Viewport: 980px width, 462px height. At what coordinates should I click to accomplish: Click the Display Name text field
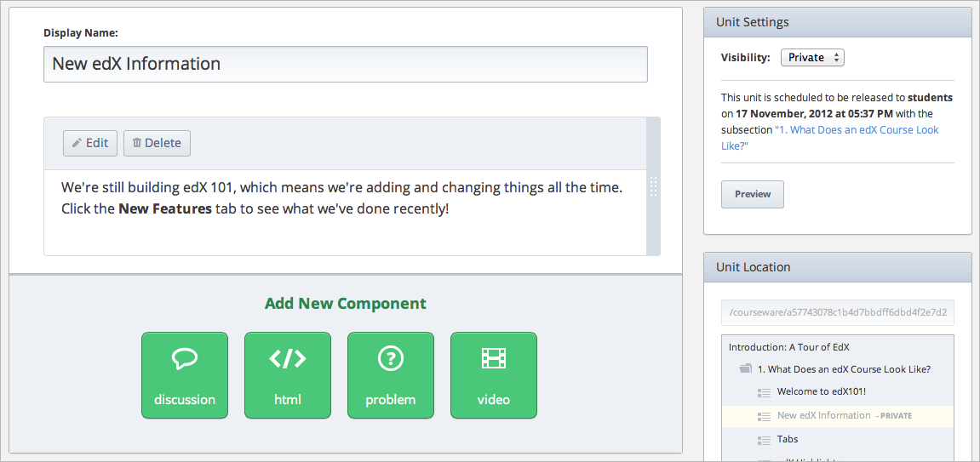[x=345, y=64]
